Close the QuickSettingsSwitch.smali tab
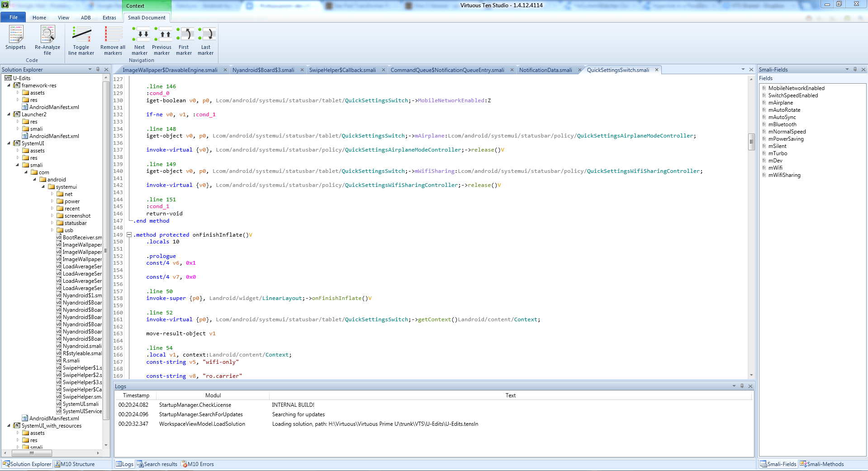The width and height of the screenshot is (868, 471). (x=657, y=70)
